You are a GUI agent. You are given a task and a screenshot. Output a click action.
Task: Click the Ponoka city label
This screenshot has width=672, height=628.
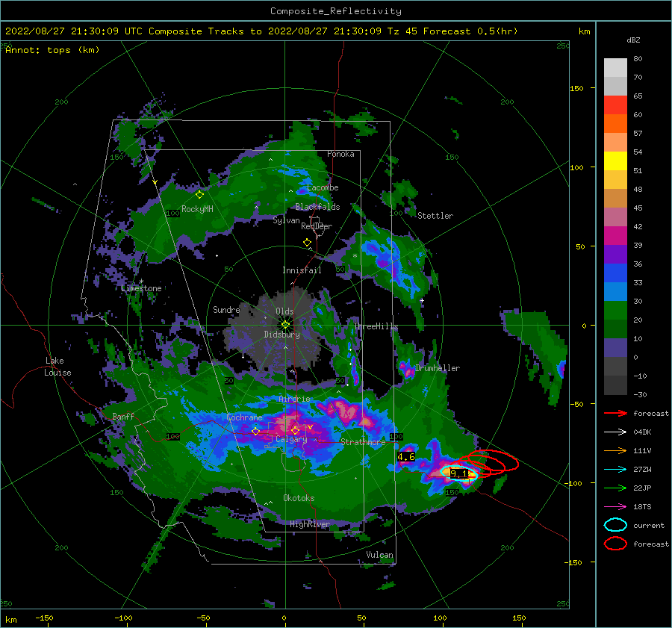[340, 154]
